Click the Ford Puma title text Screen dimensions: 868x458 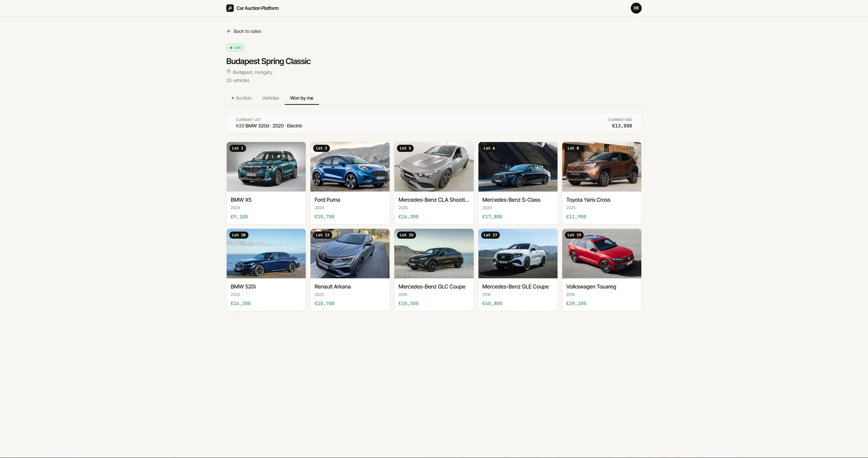click(x=327, y=200)
